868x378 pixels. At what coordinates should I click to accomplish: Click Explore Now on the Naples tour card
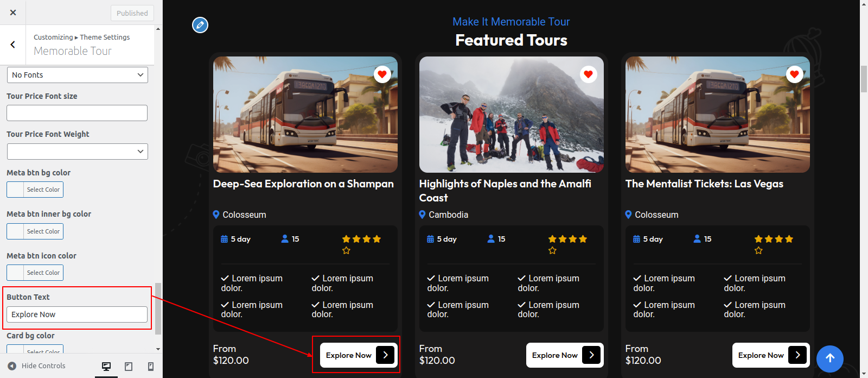coord(564,355)
